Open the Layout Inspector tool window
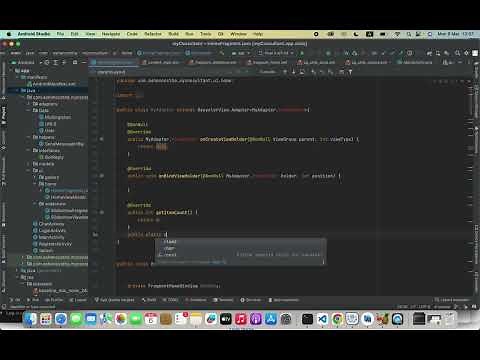Viewport: 480px width, 360px height. tap(452, 300)
